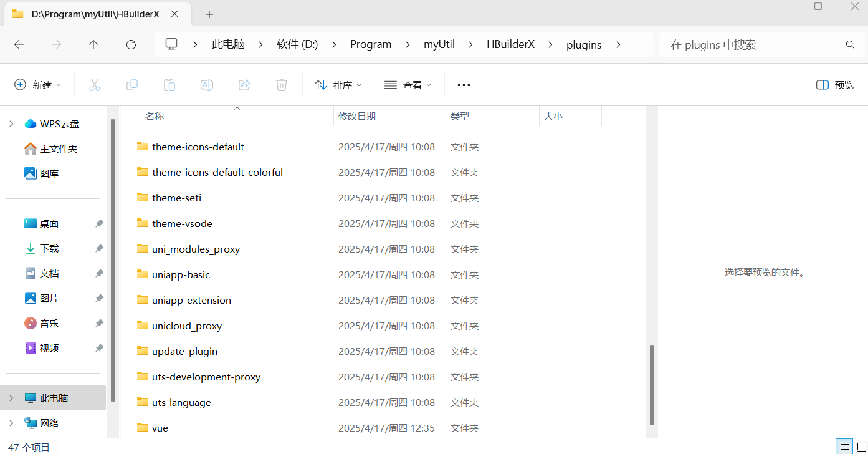868x454 pixels.
Task: Select theme-vsode folder name
Action: (182, 223)
